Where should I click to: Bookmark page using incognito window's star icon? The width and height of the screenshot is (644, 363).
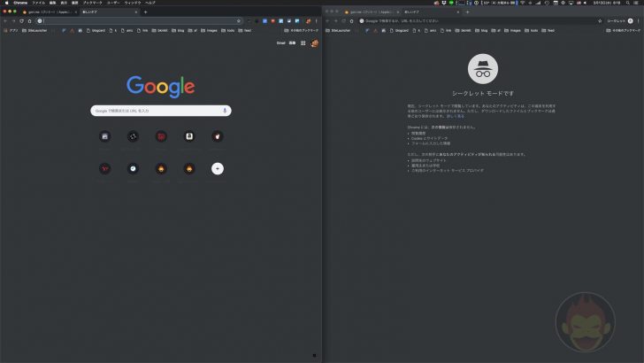(x=600, y=21)
